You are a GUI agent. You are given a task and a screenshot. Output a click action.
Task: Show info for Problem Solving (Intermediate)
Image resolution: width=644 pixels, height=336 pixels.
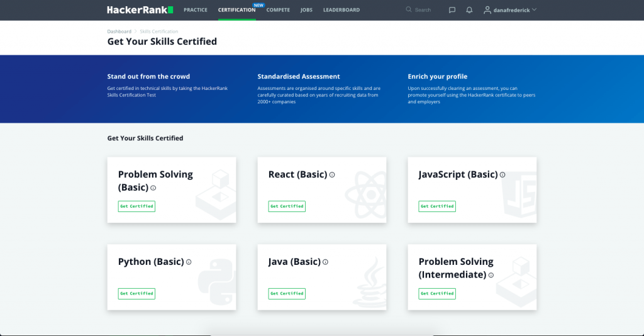click(x=491, y=275)
